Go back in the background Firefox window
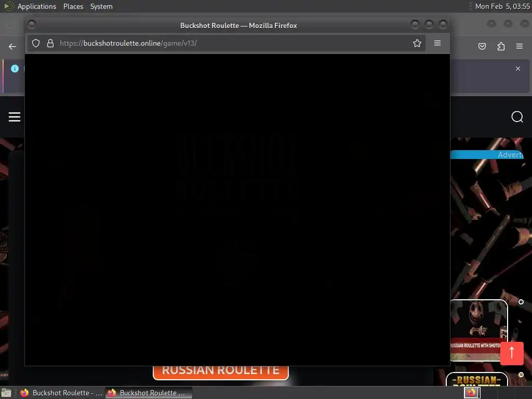Viewport: 532px width, 399px height. pos(12,46)
